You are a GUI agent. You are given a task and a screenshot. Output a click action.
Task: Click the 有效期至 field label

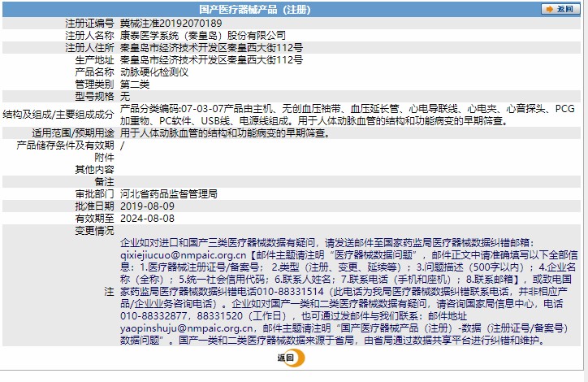(x=94, y=219)
